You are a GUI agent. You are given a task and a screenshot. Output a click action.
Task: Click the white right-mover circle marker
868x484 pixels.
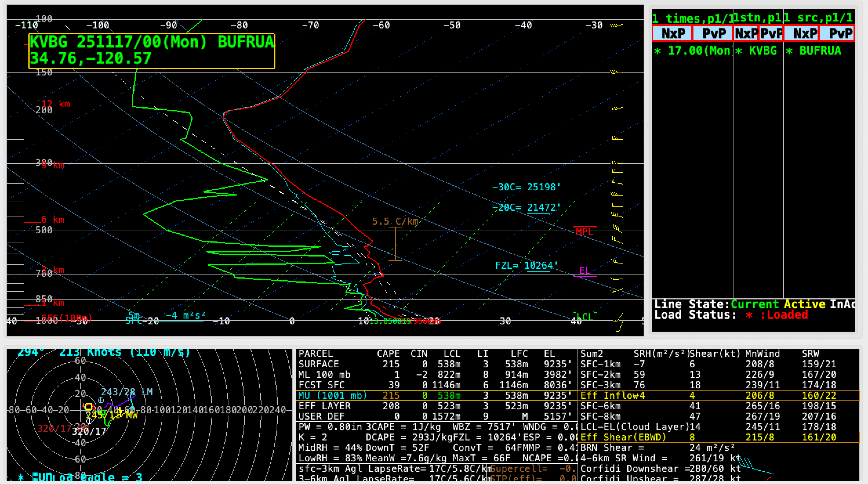pos(89,421)
